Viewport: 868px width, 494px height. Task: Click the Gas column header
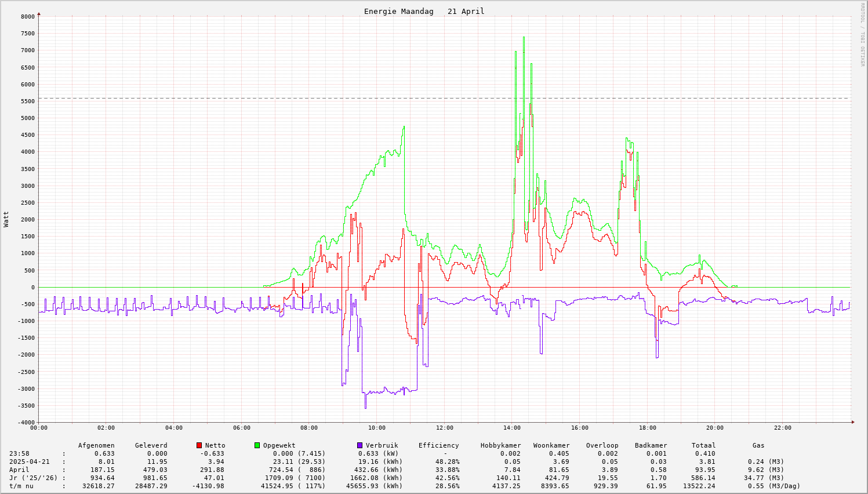[x=758, y=446]
